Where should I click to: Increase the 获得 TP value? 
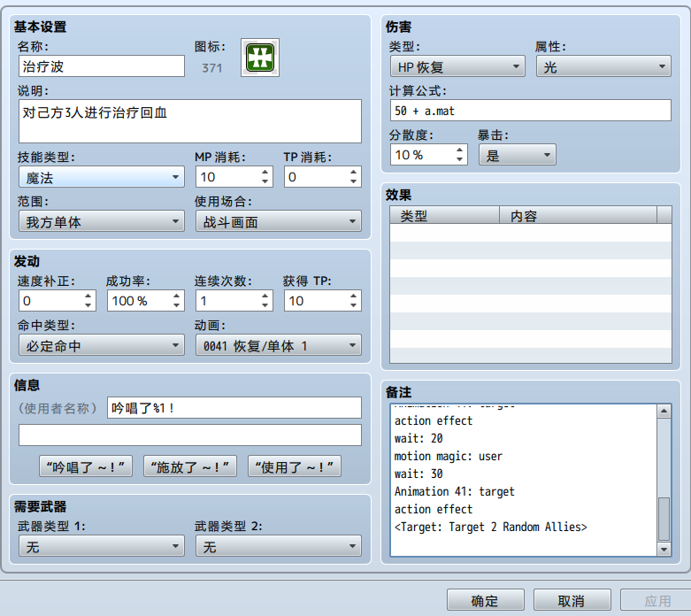(353, 296)
